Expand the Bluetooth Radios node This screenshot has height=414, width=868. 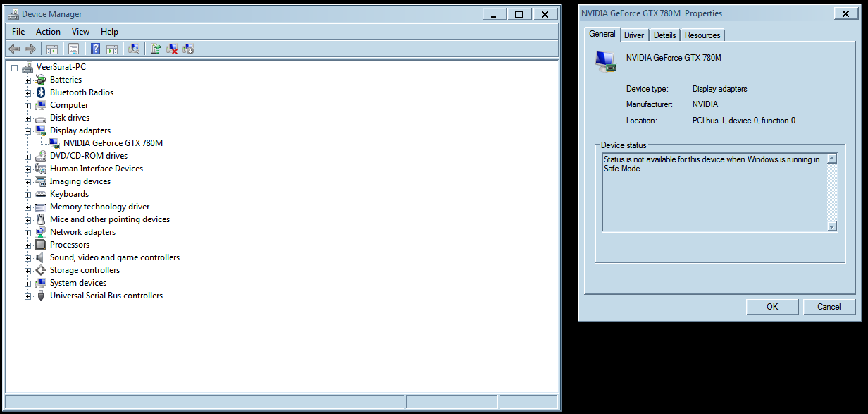tap(28, 92)
